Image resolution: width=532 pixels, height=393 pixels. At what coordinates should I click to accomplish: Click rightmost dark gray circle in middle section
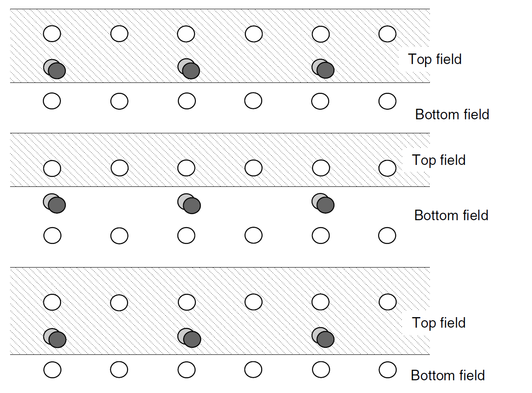tap(326, 205)
